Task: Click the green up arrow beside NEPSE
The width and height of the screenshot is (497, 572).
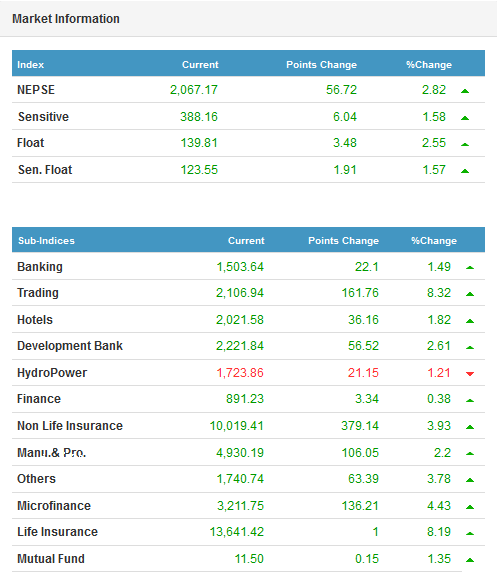Action: point(465,91)
